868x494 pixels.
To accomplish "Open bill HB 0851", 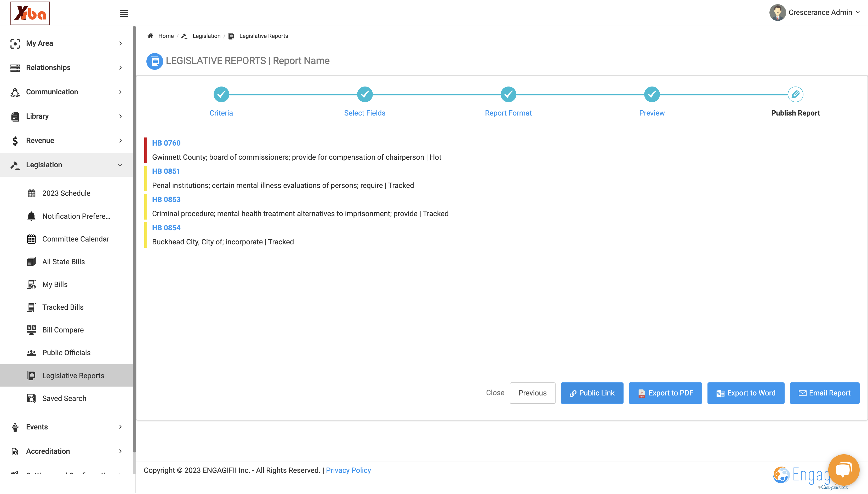I will 166,171.
